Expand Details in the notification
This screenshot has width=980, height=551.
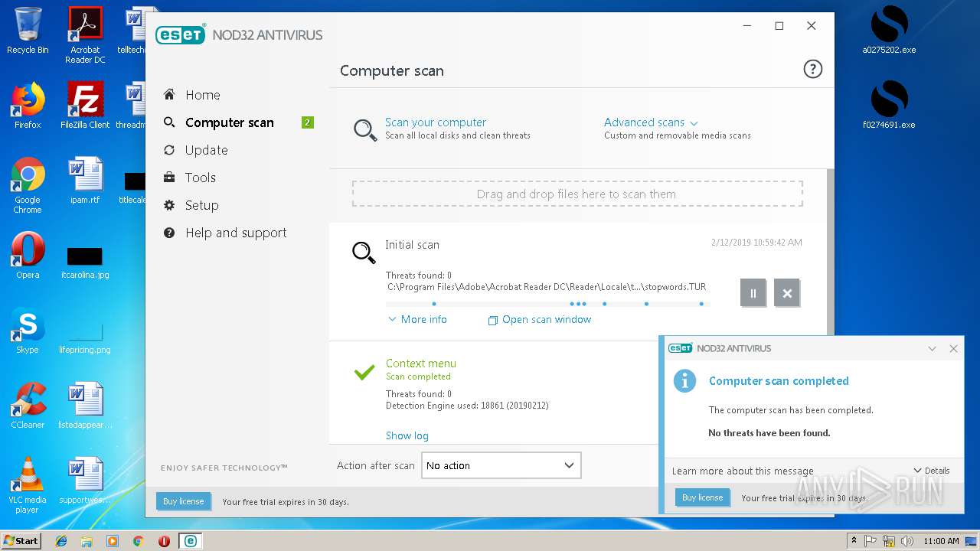point(932,471)
